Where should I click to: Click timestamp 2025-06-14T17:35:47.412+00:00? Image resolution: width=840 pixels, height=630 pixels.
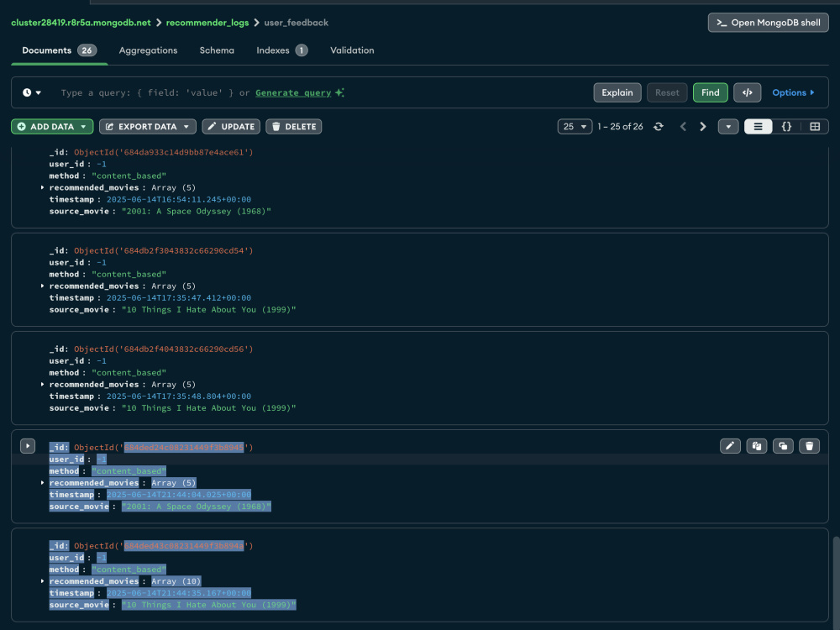[x=179, y=298]
